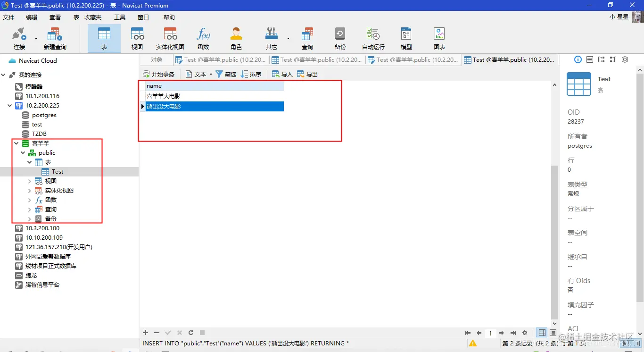Viewport: 644px width, 352px height.
Task: Open the 帮助 (Help) menu
Action: coord(169,17)
